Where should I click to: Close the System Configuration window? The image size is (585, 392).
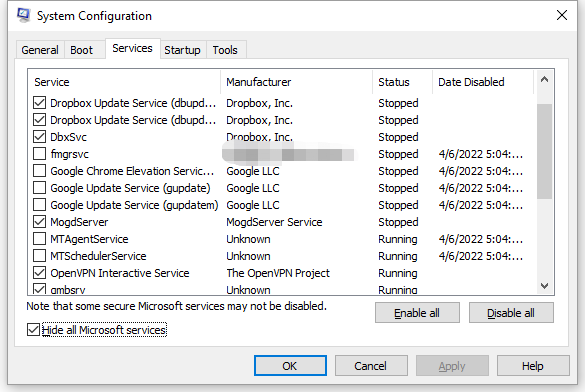[x=561, y=15]
